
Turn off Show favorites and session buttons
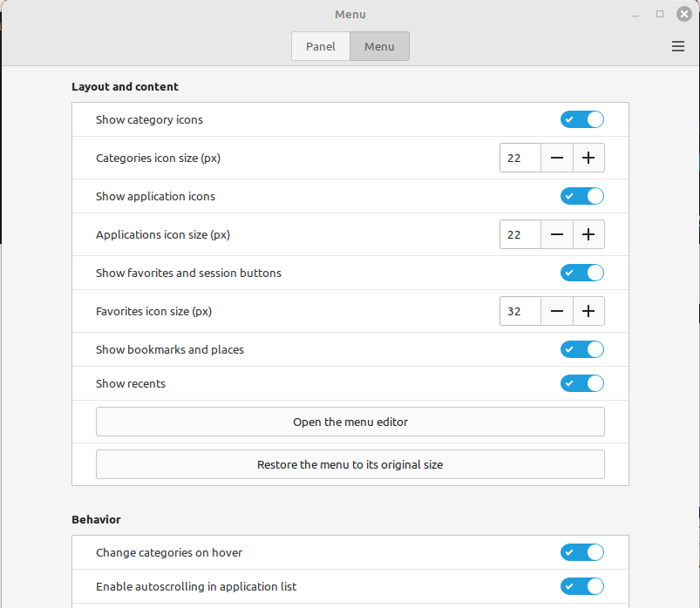(x=581, y=274)
